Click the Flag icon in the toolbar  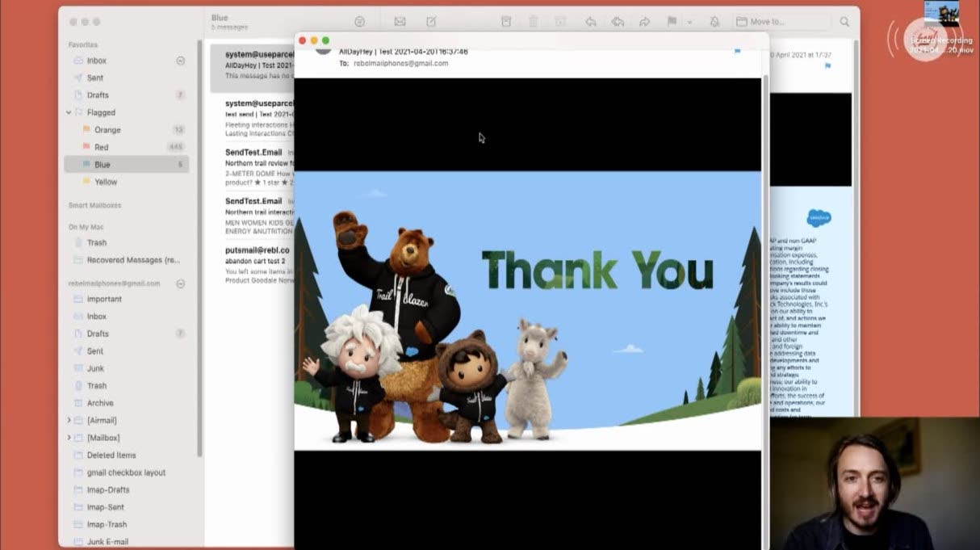(x=672, y=22)
